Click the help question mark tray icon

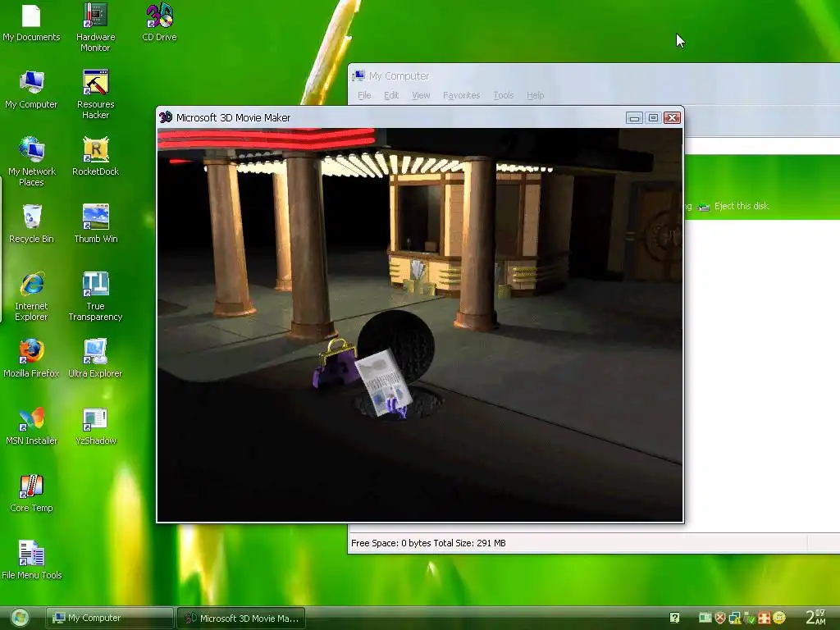[674, 618]
